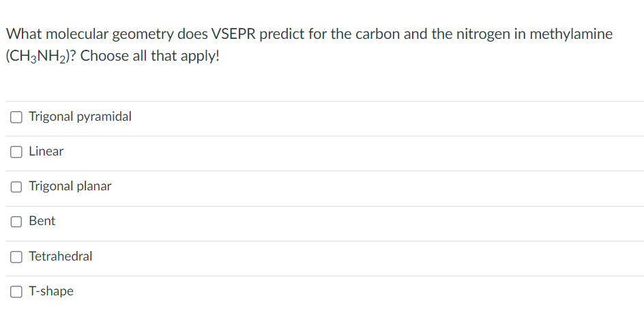Enable the Trigonal planar checkbox
The height and width of the screenshot is (324, 644).
point(16,187)
